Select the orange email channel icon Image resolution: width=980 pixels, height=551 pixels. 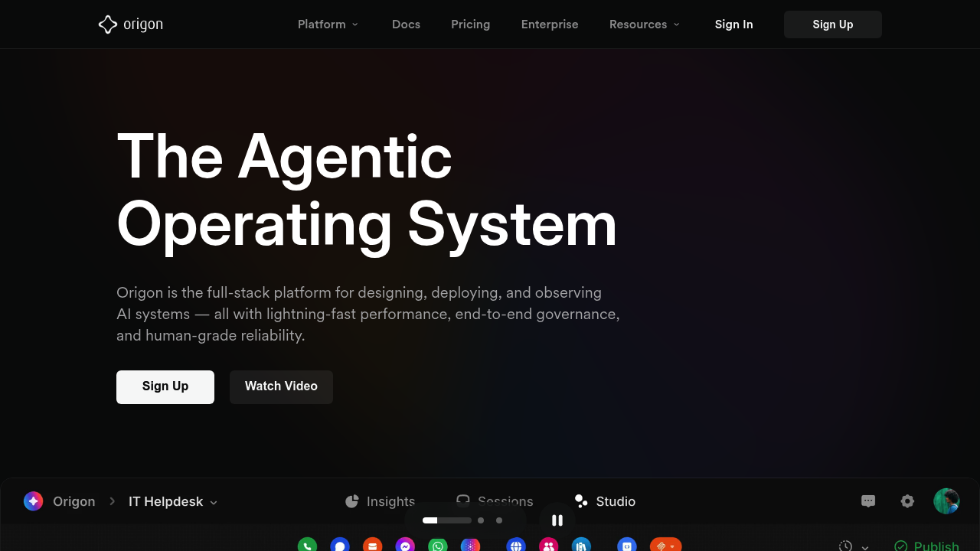(x=373, y=545)
